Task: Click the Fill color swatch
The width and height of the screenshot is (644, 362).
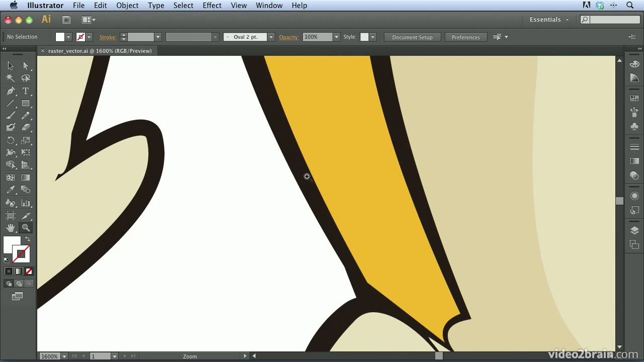Action: pyautogui.click(x=60, y=37)
